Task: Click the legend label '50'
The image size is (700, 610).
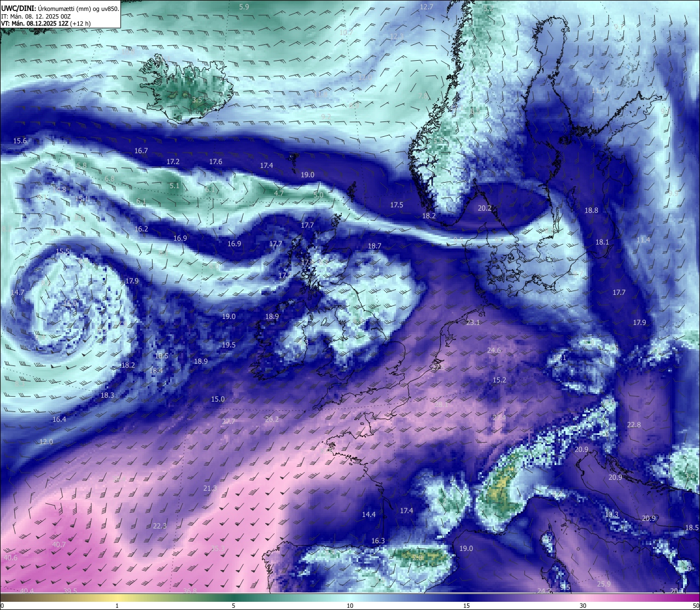Action: pyautogui.click(x=695, y=606)
